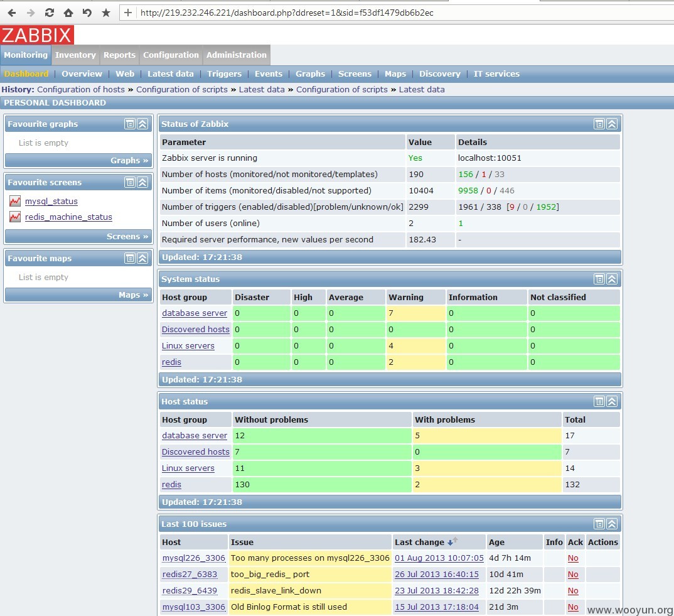The height and width of the screenshot is (616, 674).
Task: Sort issues by Last change column
Action: [420, 542]
